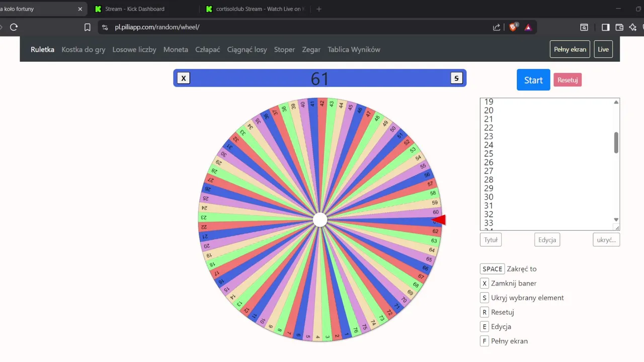Close the result banner with the X button
Image resolution: width=644 pixels, height=362 pixels.
[184, 78]
